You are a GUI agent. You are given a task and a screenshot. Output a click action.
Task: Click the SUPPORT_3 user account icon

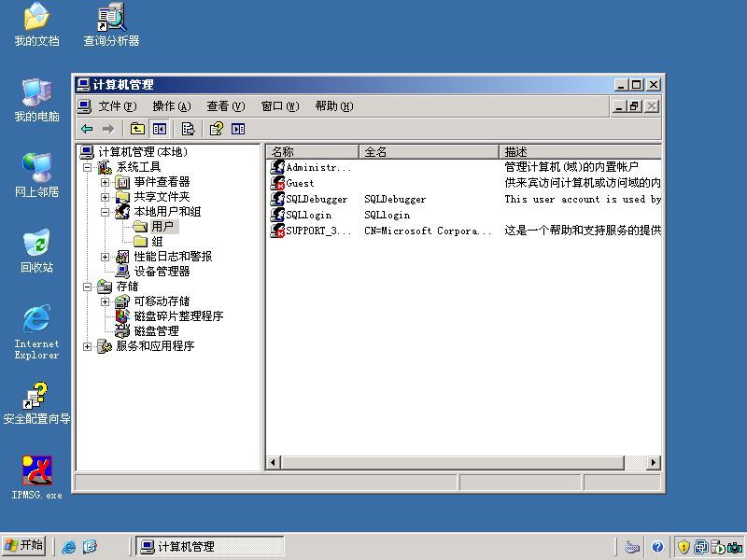[277, 231]
